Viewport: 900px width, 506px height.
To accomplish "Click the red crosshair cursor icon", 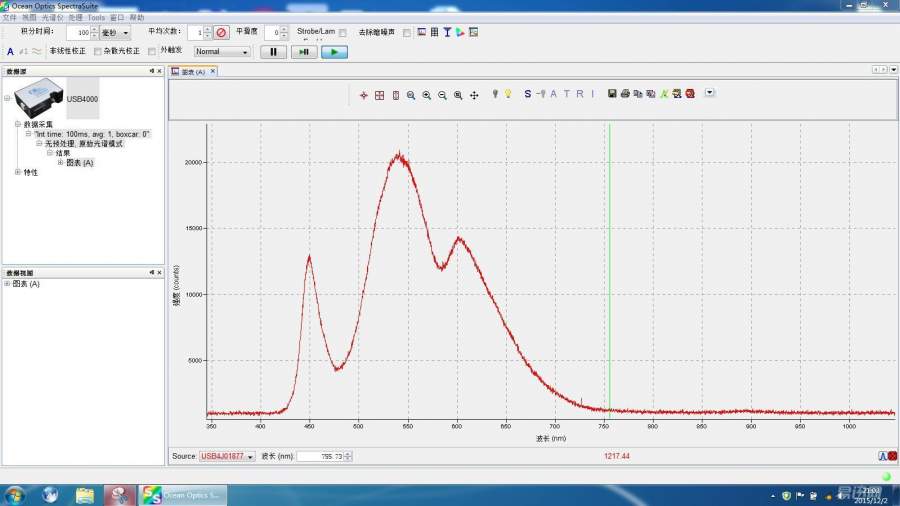I will coord(364,95).
